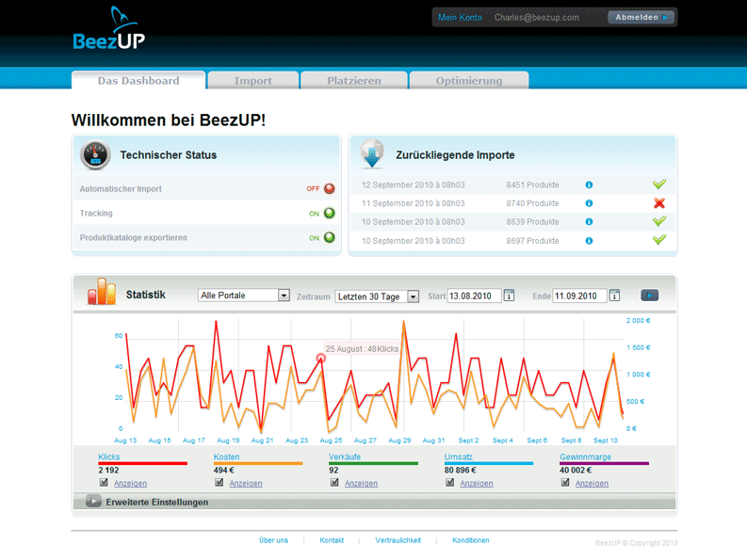The width and height of the screenshot is (747, 560).
Task: Uncheck the Verkäufe Anzeigen checkbox
Action: click(x=334, y=483)
